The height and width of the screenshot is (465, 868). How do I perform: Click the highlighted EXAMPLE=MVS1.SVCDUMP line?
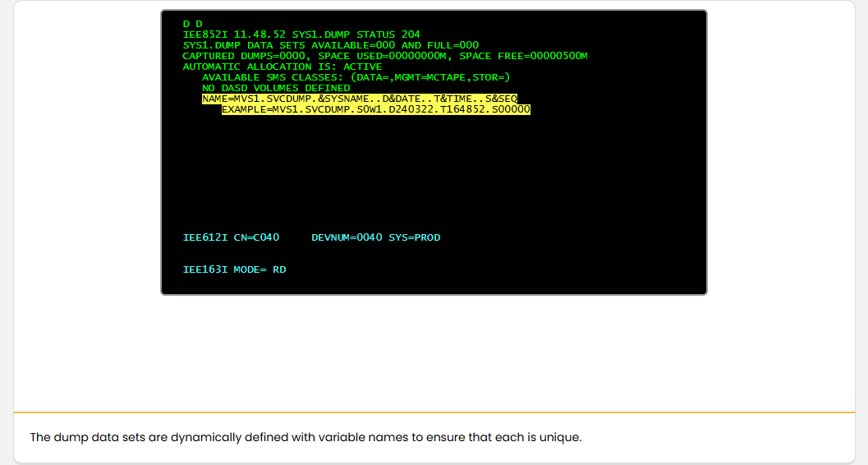tap(376, 109)
